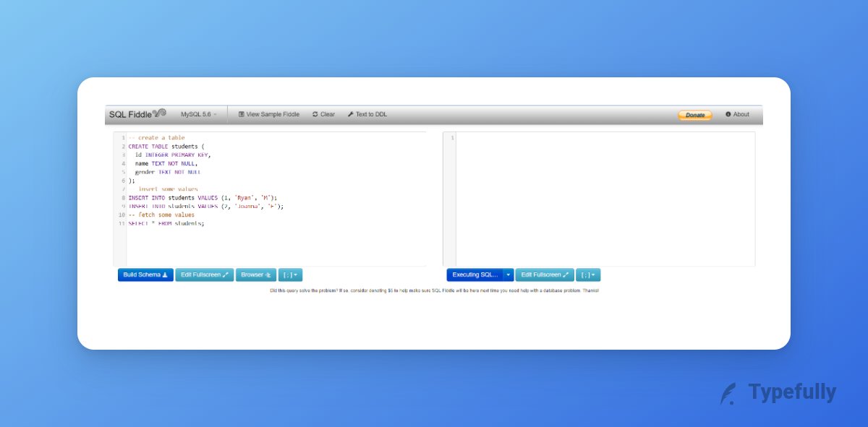Select the Text to DDL wrench icon
This screenshot has width=868, height=427.
349,114
